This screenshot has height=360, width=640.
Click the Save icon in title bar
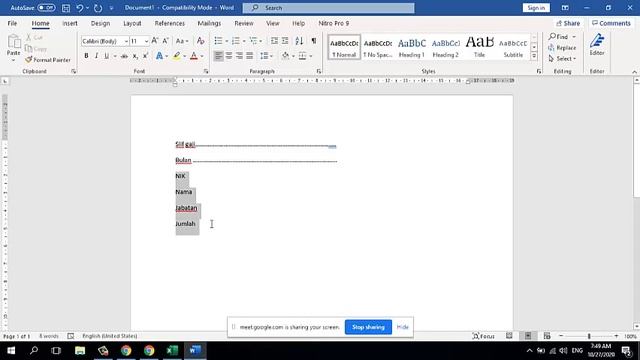point(66,8)
